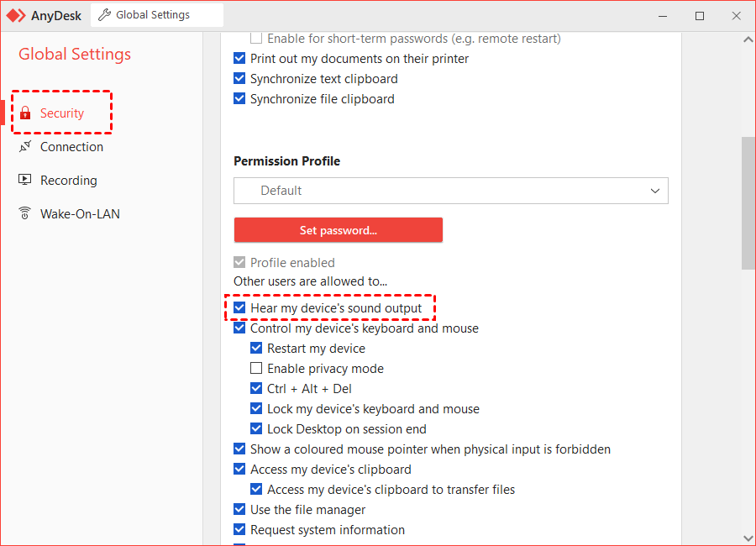The image size is (756, 546).
Task: Click the Recording sidebar icon
Action: (x=25, y=181)
